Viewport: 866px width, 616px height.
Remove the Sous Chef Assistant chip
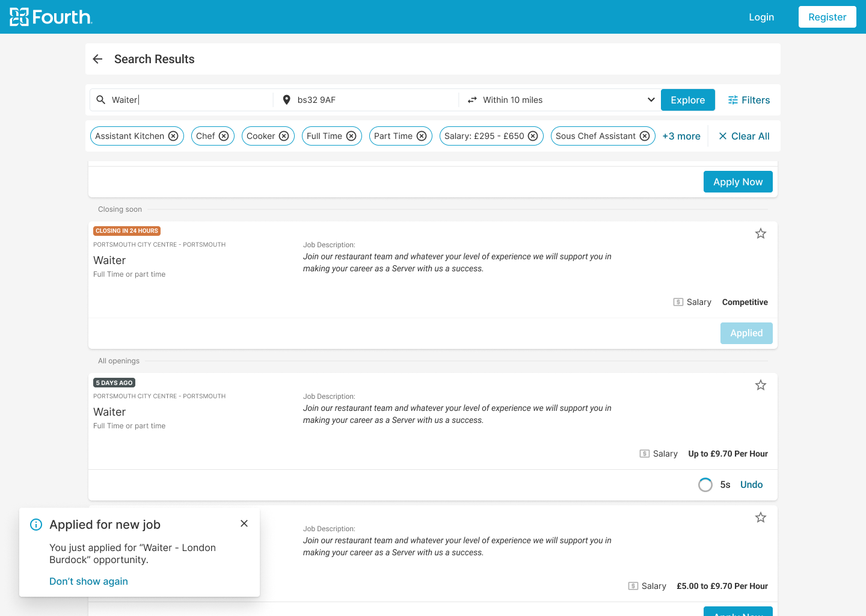tap(645, 136)
